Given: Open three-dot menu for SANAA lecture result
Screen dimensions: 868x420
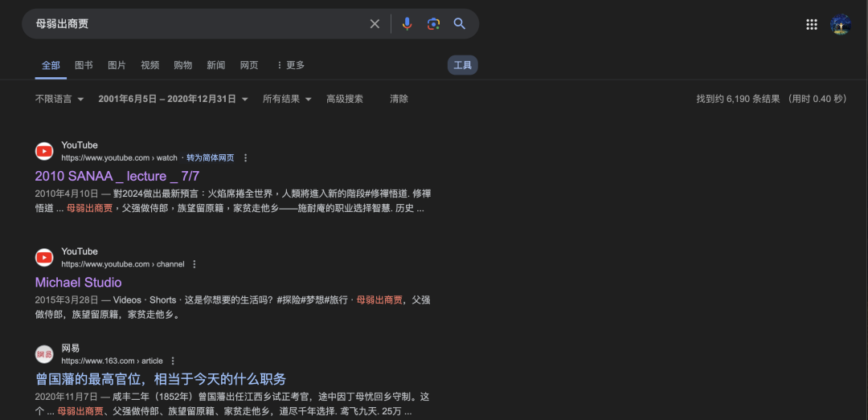Looking at the screenshot, I should tap(246, 157).
